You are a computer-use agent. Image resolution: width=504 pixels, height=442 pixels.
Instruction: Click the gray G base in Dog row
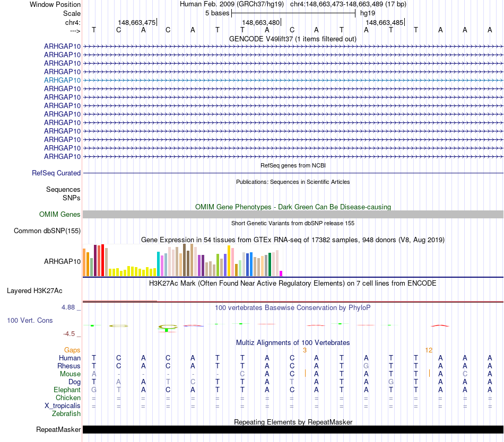[x=391, y=382]
